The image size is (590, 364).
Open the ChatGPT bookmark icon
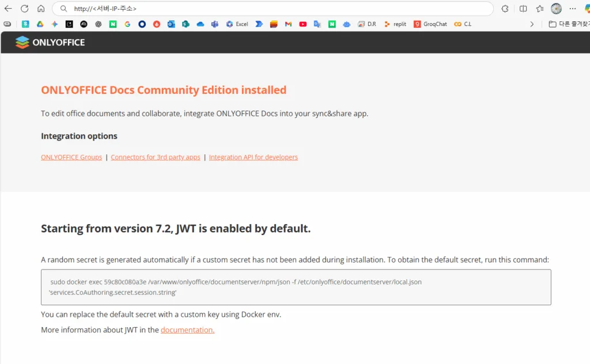click(98, 24)
